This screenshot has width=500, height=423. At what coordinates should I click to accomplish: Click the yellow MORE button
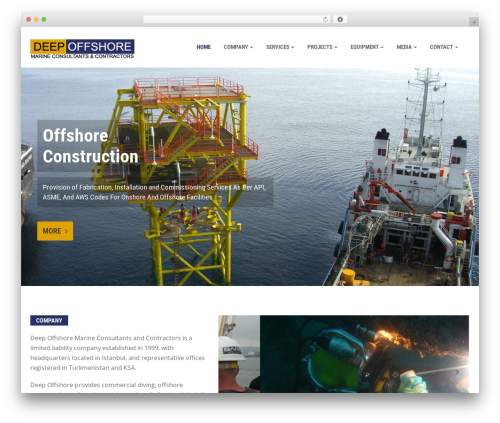pos(55,231)
